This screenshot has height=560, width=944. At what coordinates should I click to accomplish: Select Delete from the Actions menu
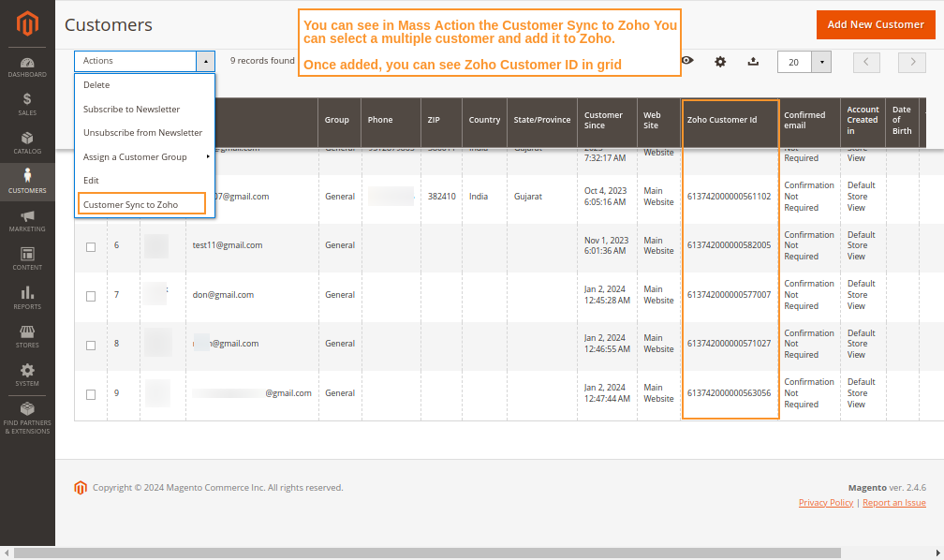pos(96,84)
